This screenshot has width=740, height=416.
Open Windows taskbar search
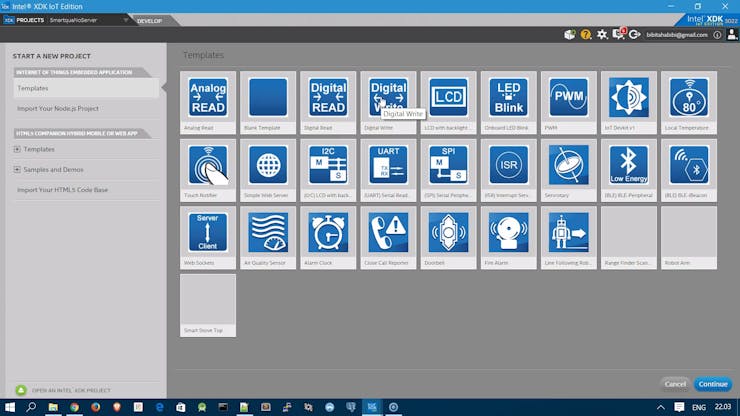point(31,407)
